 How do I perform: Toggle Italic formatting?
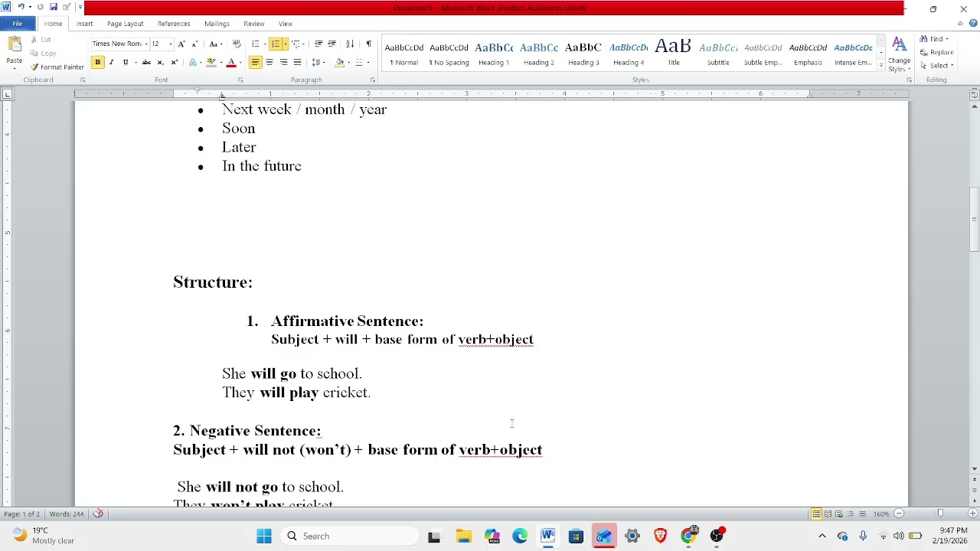tap(111, 62)
